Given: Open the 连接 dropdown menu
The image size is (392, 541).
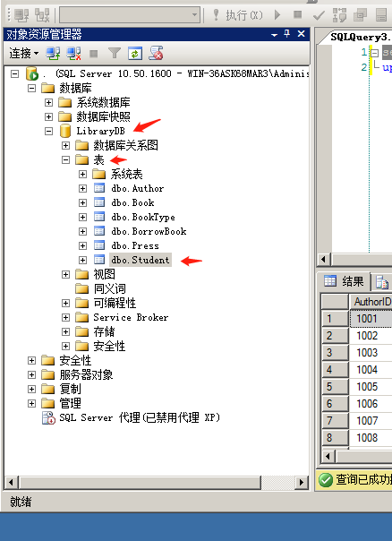Looking at the screenshot, I should [x=24, y=54].
